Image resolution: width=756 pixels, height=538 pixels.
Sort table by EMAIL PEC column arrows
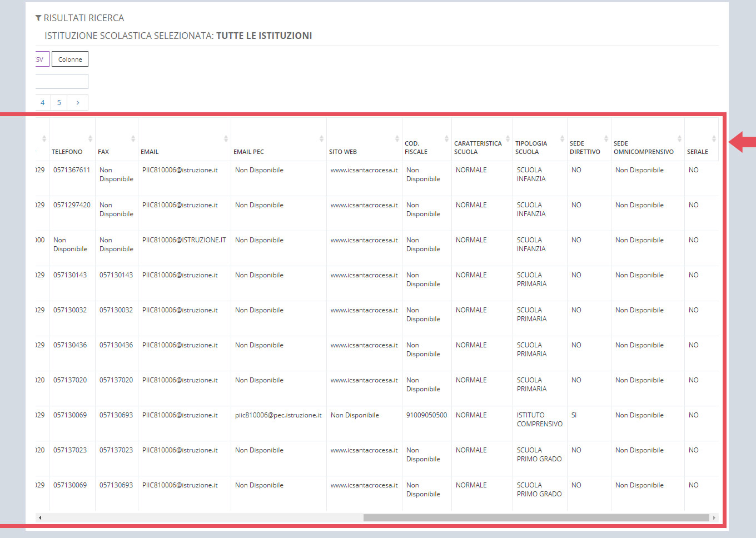pos(321,138)
